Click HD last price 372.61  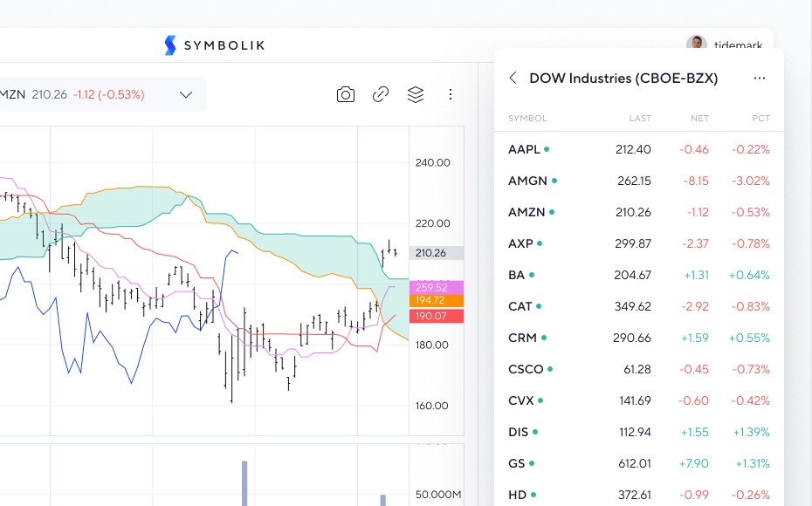tap(635, 495)
